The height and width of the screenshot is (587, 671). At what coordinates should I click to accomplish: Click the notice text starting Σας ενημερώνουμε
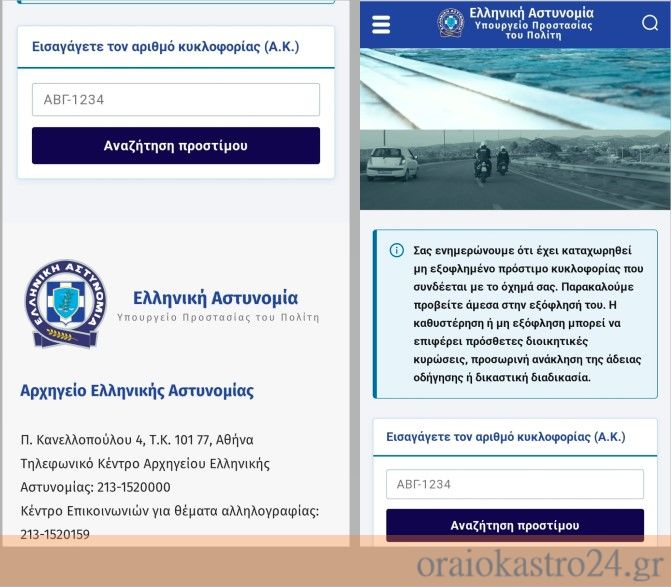click(x=528, y=314)
